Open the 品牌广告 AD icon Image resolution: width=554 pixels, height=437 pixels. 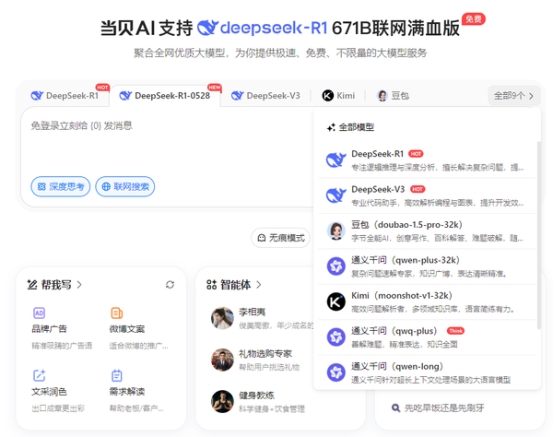click(x=39, y=313)
